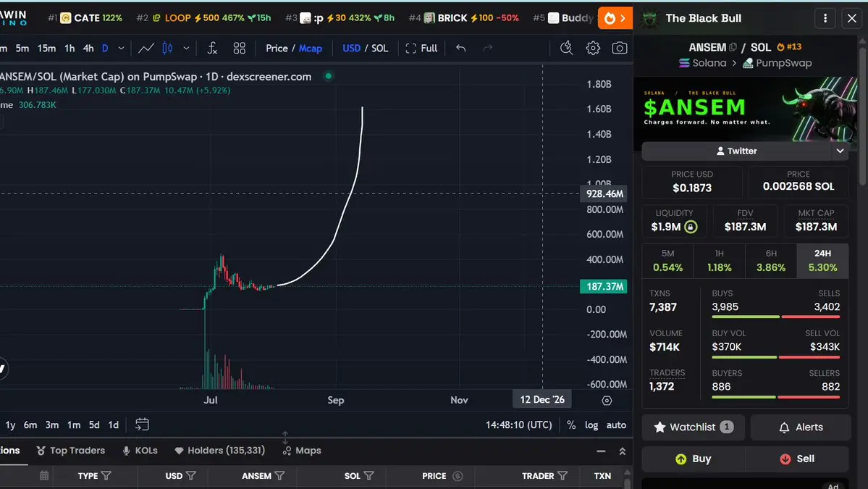The image size is (868, 489).
Task: Add ANSEM to Watchlist
Action: [x=693, y=427]
